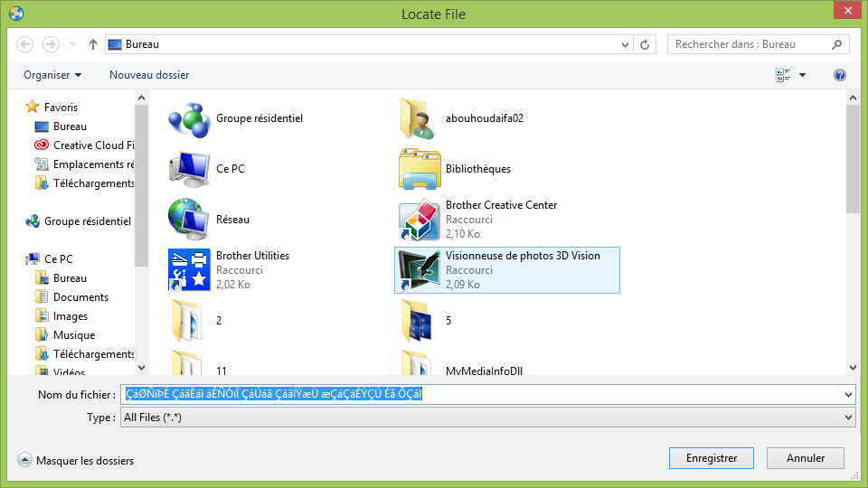Click the refresh icon beside address bar

tap(645, 44)
